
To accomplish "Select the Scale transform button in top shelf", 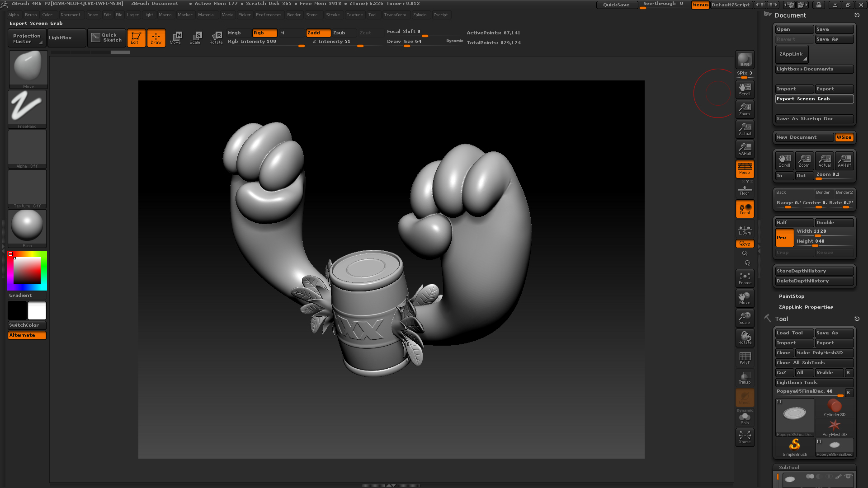I will click(x=195, y=38).
